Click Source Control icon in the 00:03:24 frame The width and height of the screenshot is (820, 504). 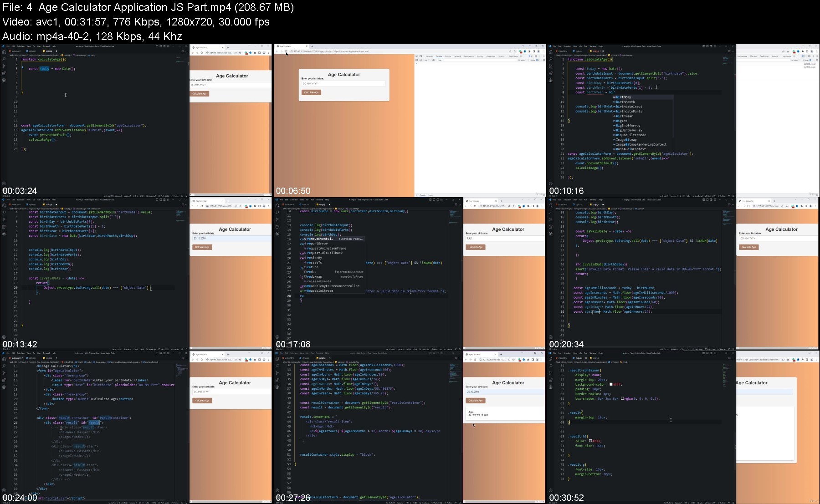(4, 66)
